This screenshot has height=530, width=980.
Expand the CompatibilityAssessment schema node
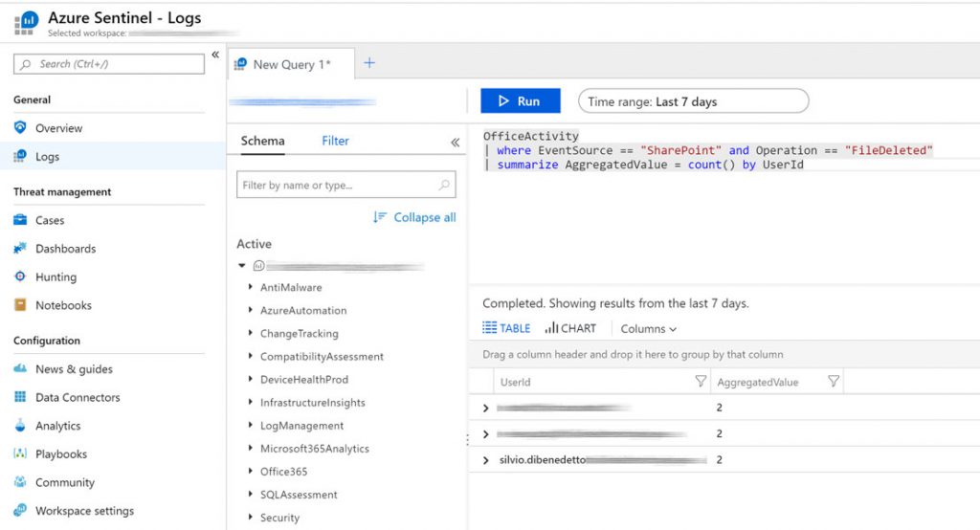click(x=250, y=356)
